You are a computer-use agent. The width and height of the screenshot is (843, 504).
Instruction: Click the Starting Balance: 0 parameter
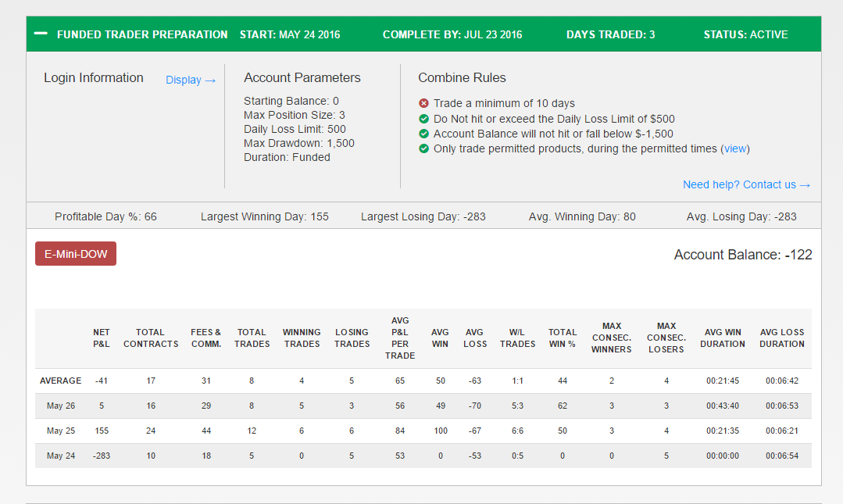click(291, 101)
